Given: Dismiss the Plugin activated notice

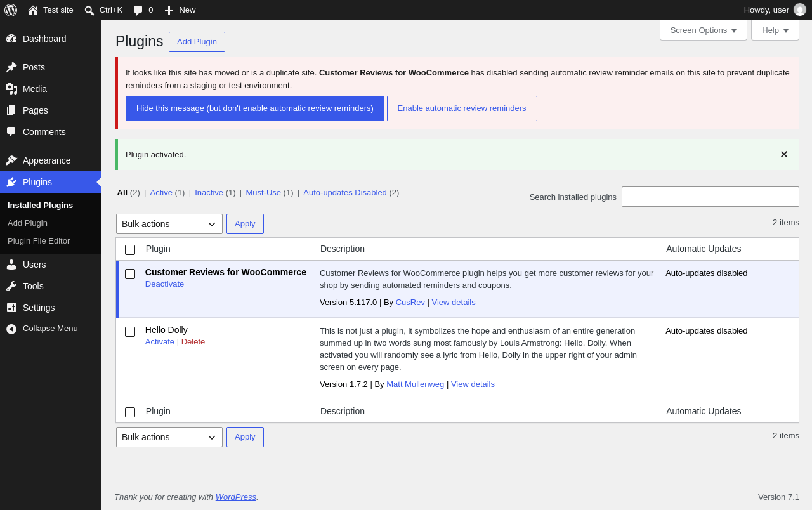Looking at the screenshot, I should pos(784,154).
